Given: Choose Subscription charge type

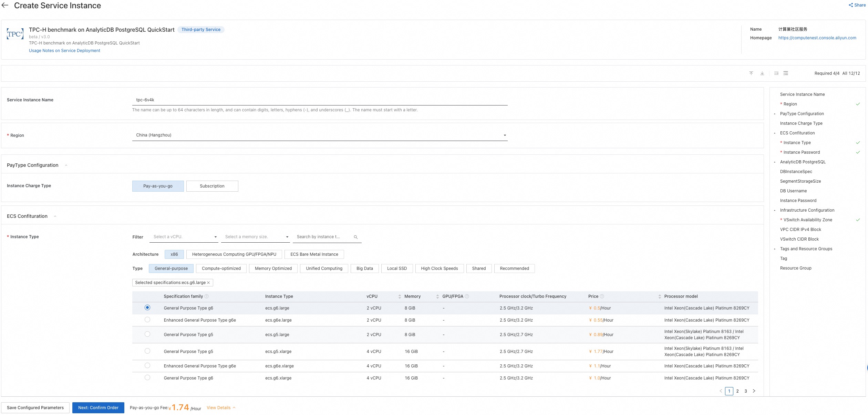Looking at the screenshot, I should point(212,186).
